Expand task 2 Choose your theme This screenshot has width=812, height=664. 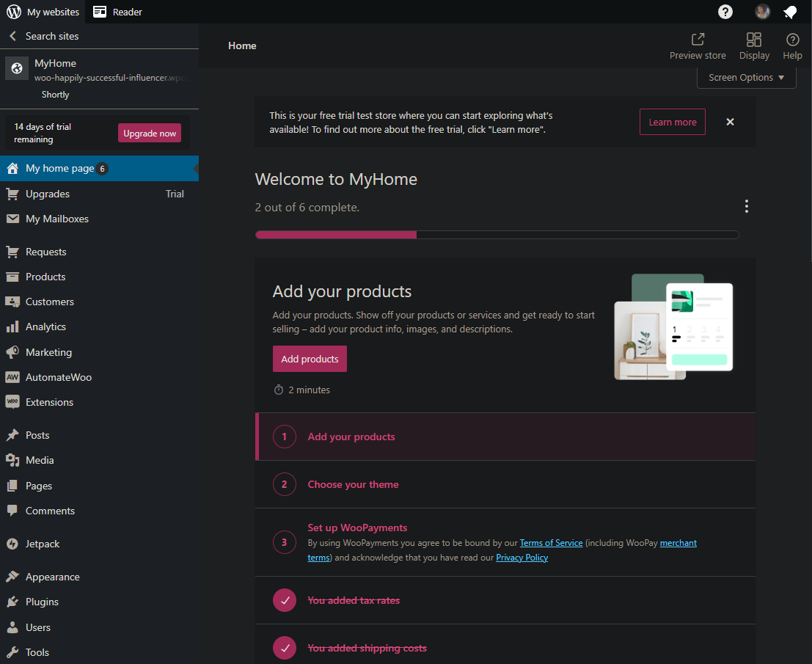[x=505, y=484]
